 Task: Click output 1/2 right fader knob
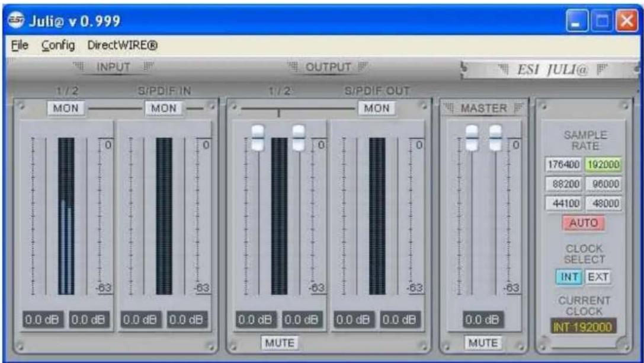pyautogui.click(x=299, y=138)
